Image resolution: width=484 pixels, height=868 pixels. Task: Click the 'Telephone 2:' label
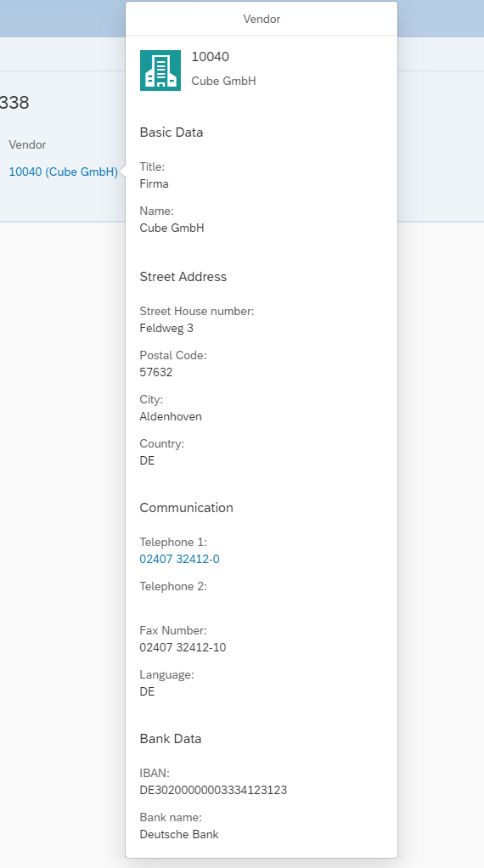pos(173,587)
